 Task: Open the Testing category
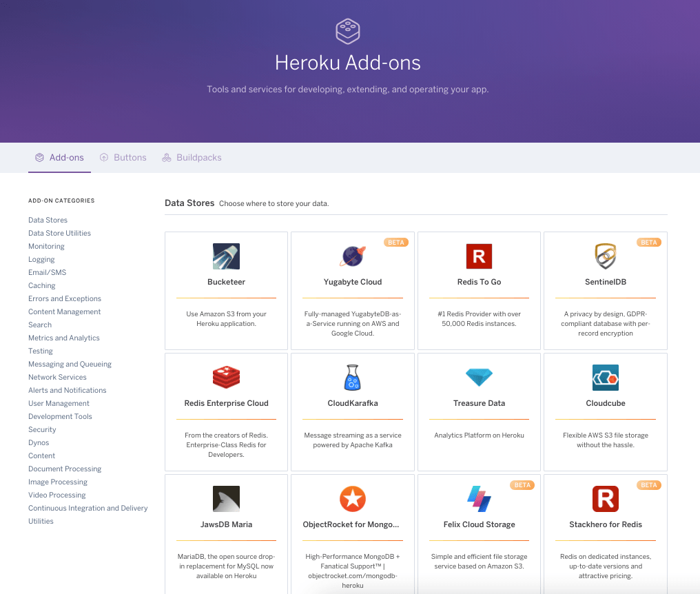pos(41,351)
